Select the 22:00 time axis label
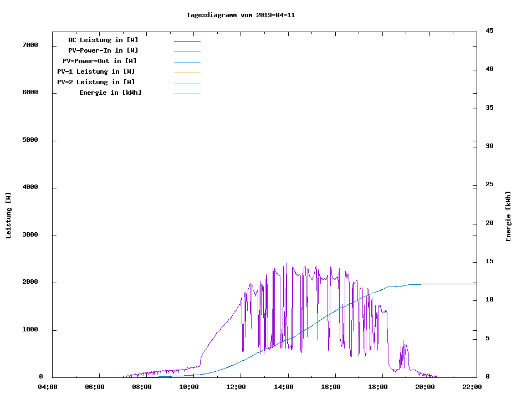This screenshot has height=399, width=532. coord(472,387)
